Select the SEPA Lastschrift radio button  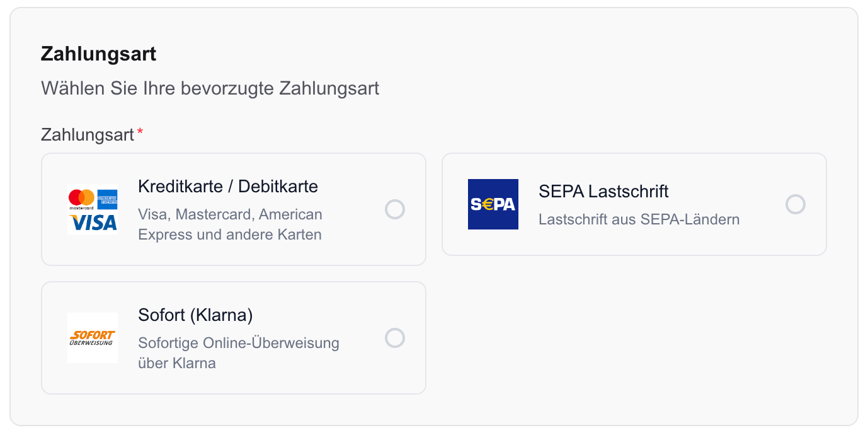pyautogui.click(x=796, y=204)
